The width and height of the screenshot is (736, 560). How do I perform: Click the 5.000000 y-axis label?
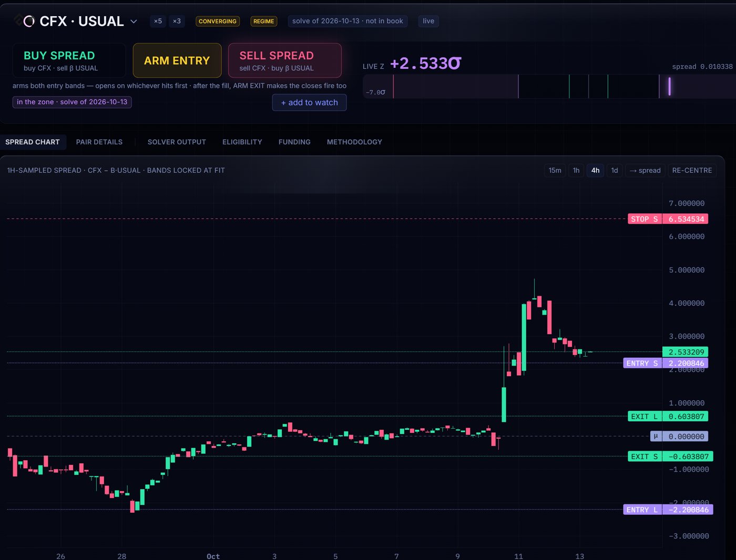[x=687, y=270]
